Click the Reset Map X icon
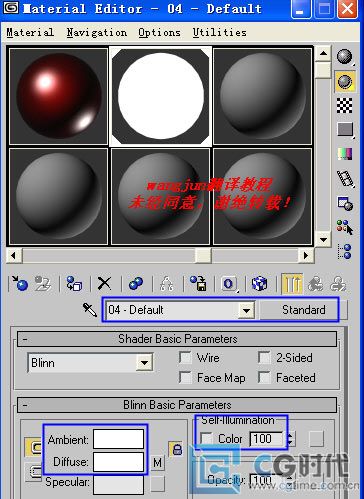Screen dimensions: 364x499 [x=105, y=284]
